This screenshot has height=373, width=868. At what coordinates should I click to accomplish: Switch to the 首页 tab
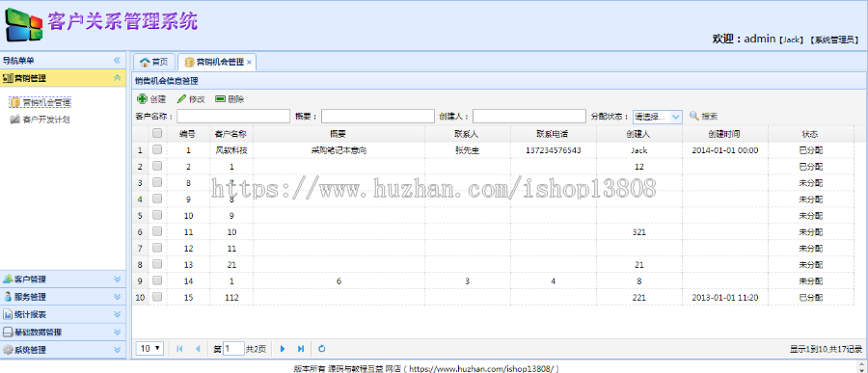coord(154,62)
